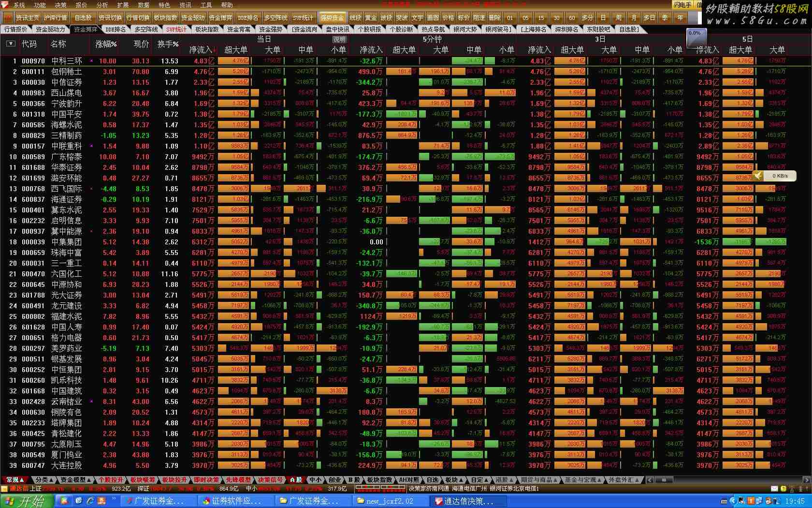812x508 pixels.
Task: Expand the 板块 bottom tab
Action: pyautogui.click(x=453, y=479)
